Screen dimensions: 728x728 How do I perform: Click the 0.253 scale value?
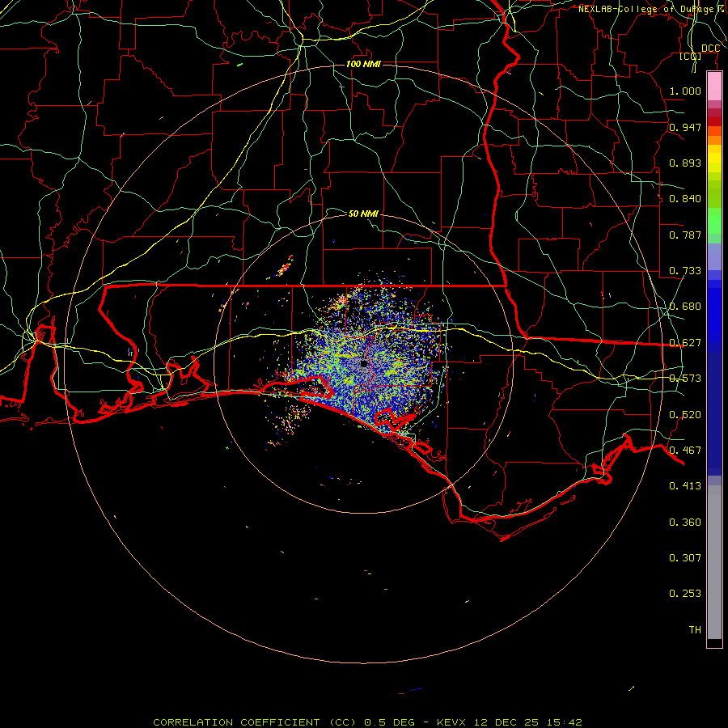(x=685, y=594)
